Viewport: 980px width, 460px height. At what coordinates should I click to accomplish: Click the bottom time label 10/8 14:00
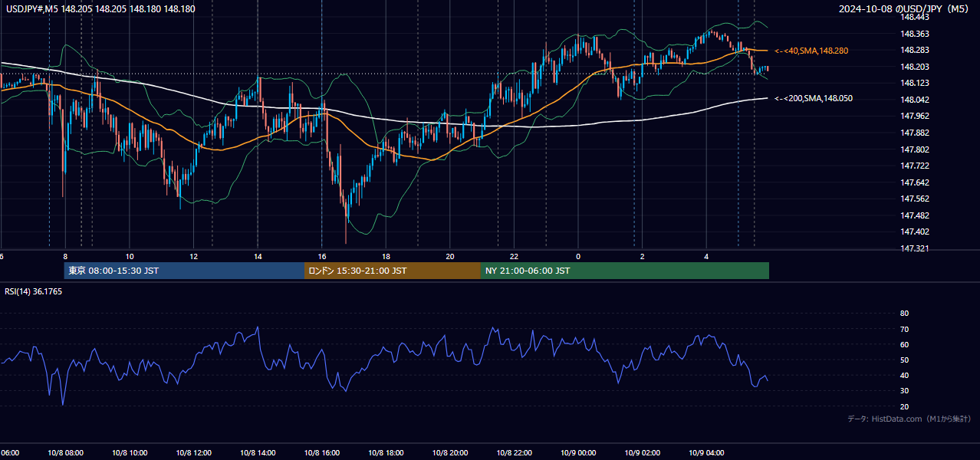click(x=258, y=452)
